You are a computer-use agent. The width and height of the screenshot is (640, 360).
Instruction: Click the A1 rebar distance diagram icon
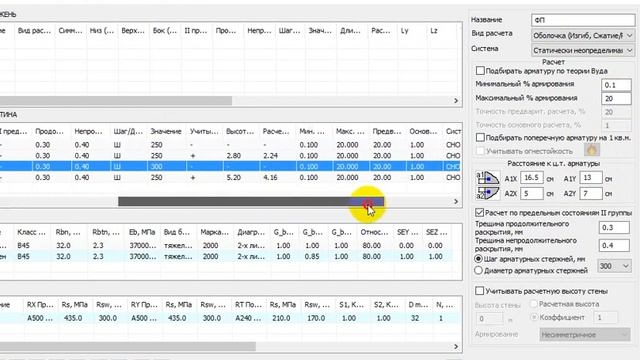[488, 178]
